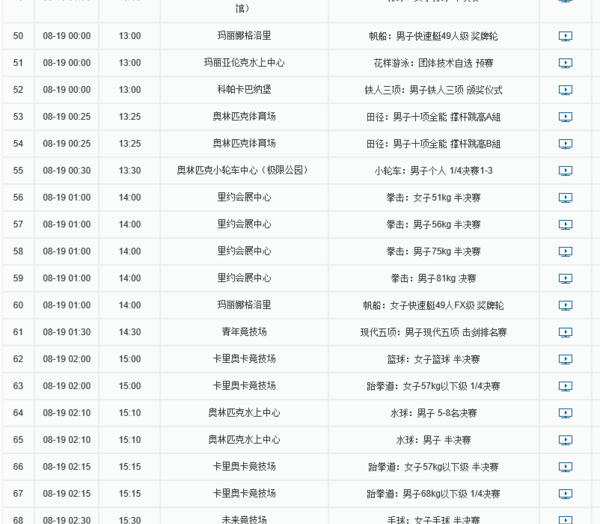Click local time 14:00 in row 59

coord(130,278)
